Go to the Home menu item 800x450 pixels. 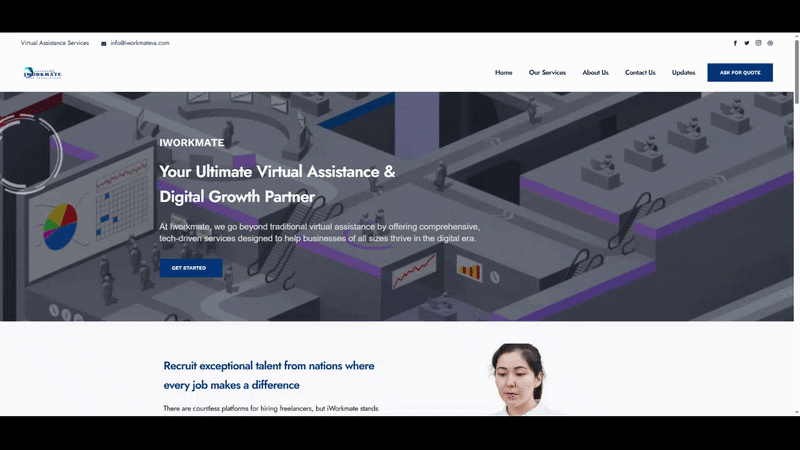(504, 72)
